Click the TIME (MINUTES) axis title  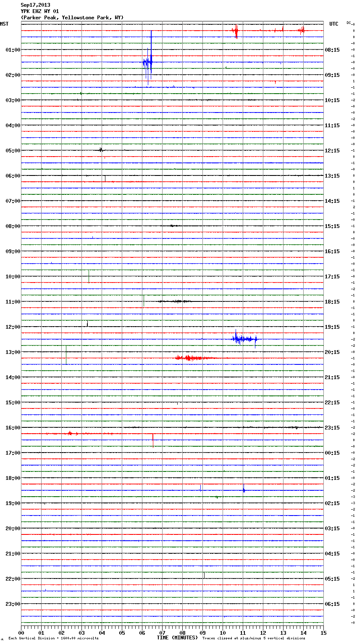[x=177, y=638]
